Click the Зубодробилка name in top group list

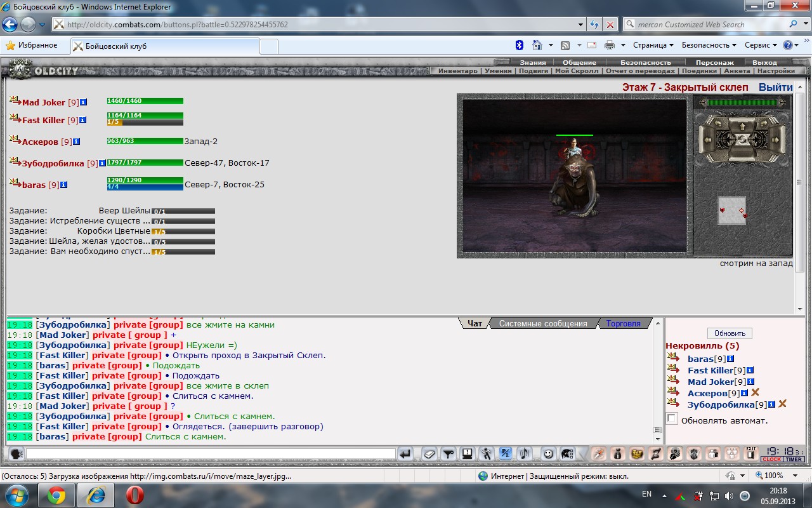coord(53,163)
